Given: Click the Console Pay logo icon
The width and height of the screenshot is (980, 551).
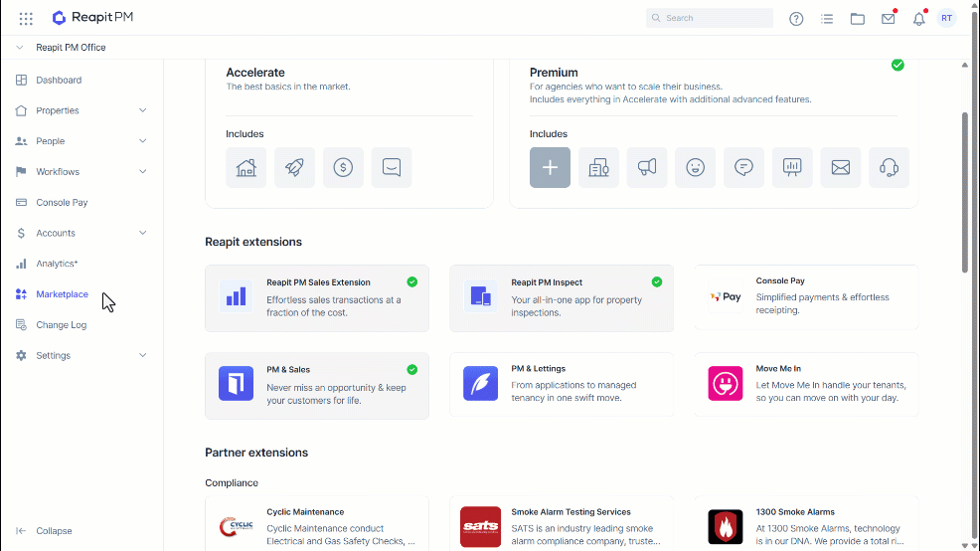Looking at the screenshot, I should pyautogui.click(x=725, y=296).
